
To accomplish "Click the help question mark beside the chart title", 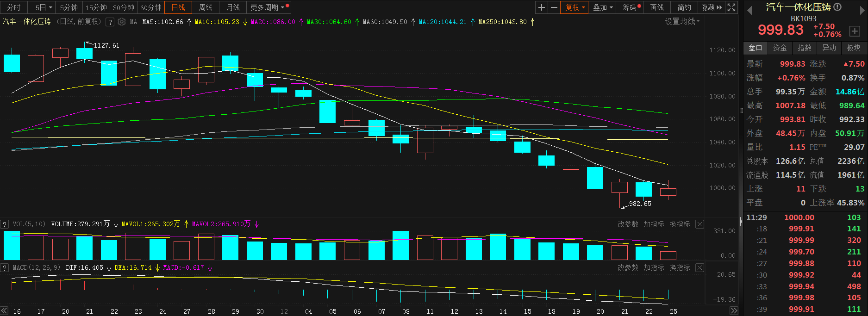I will click(x=110, y=22).
